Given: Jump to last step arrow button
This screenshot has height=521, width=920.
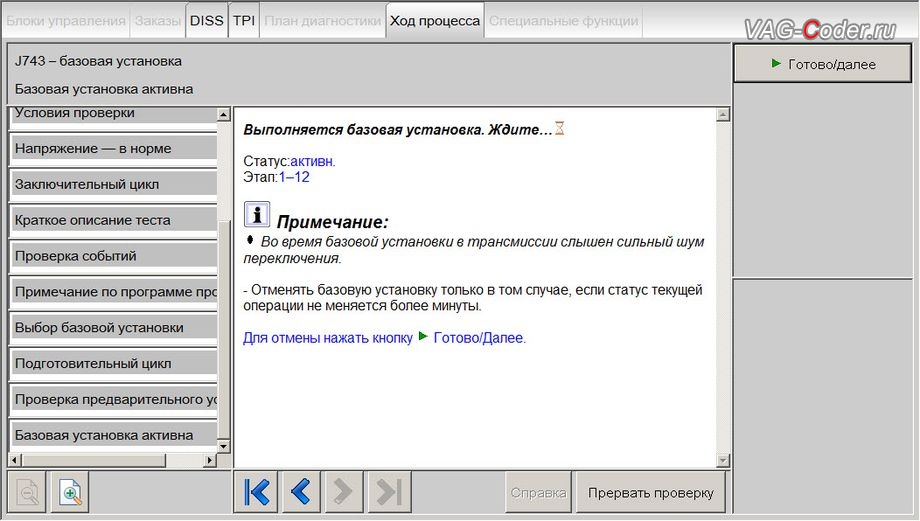Looking at the screenshot, I should click(389, 492).
